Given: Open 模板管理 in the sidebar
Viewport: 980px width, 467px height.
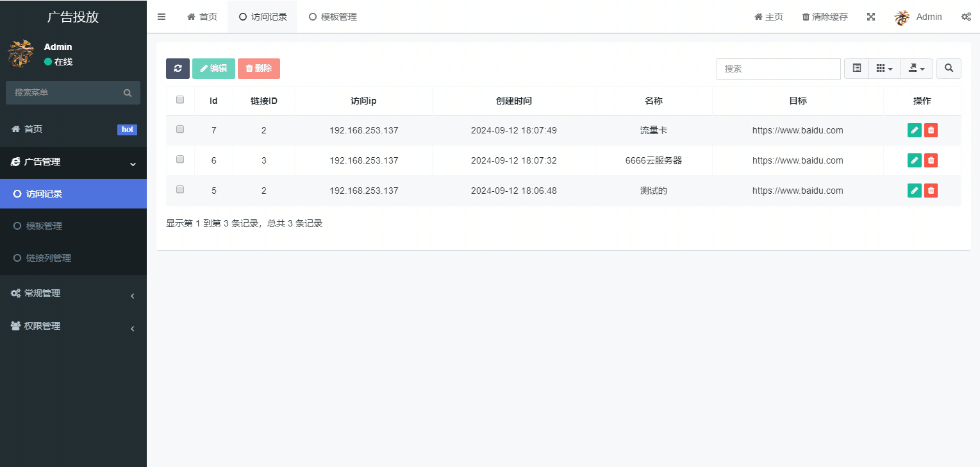Looking at the screenshot, I should [x=73, y=226].
